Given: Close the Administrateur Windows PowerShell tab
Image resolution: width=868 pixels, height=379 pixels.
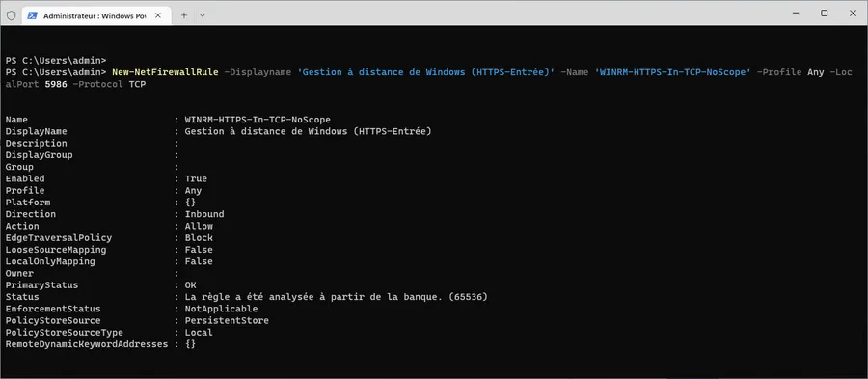Looking at the screenshot, I should (x=160, y=15).
